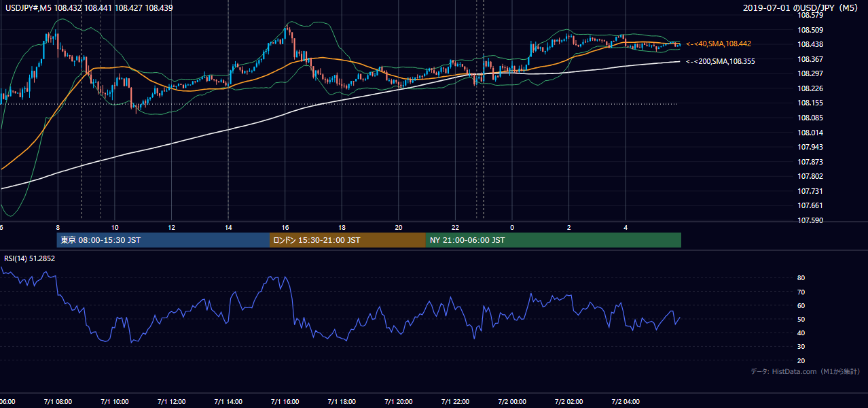Click the white 200 SMA 108.355 label
868x408 pixels.
[721, 61]
